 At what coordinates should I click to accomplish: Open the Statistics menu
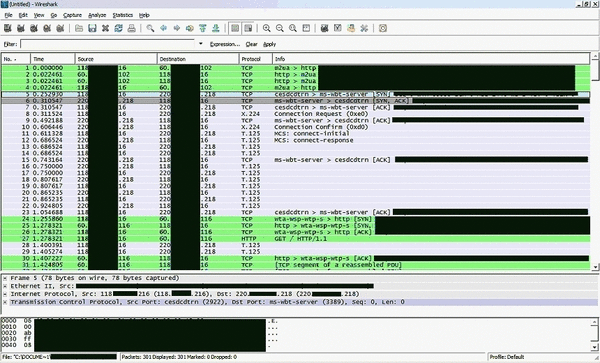pyautogui.click(x=122, y=15)
